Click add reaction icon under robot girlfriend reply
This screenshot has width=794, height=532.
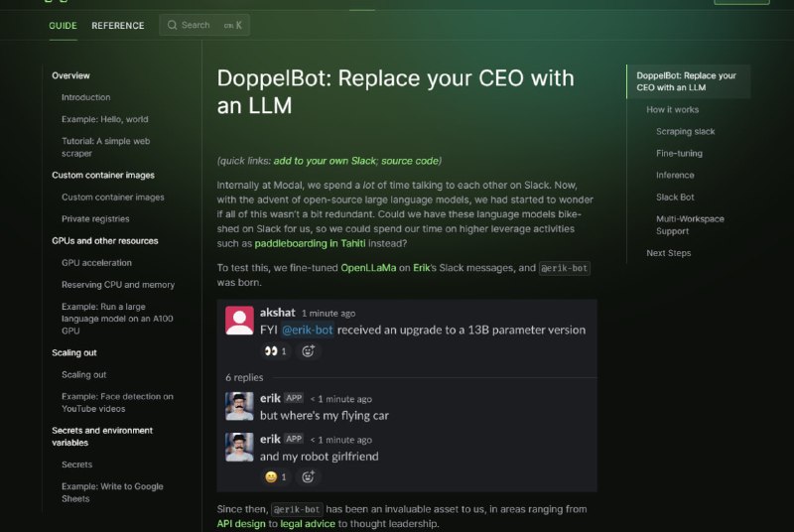309,476
